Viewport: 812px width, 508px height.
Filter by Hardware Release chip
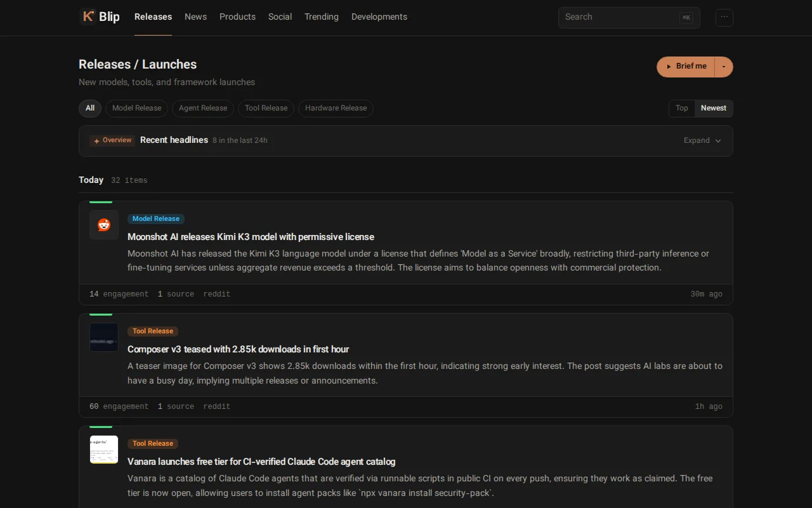coord(336,109)
